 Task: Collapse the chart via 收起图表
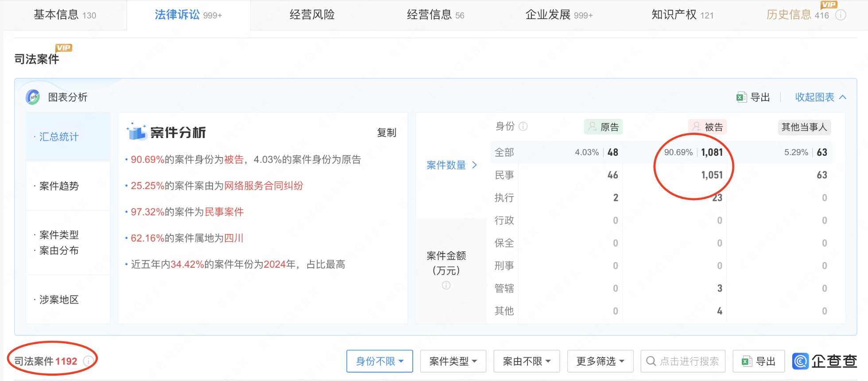click(821, 97)
